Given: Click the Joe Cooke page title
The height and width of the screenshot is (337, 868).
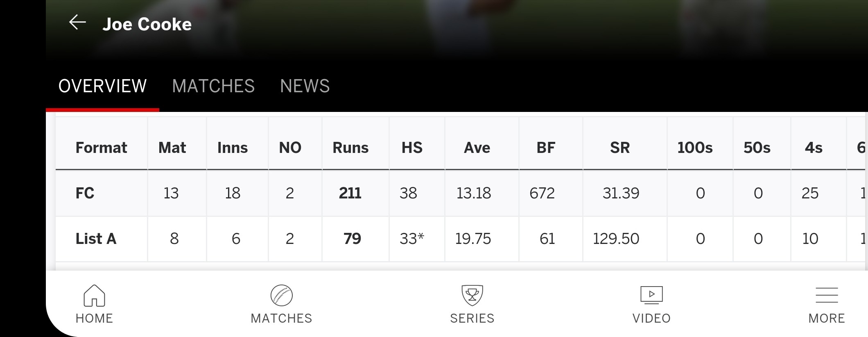Looking at the screenshot, I should (147, 24).
